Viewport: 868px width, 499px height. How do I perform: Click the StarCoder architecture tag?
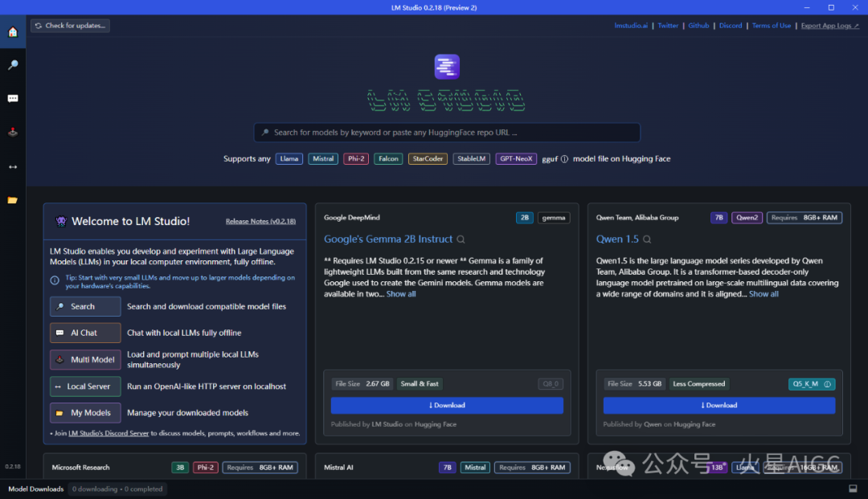(x=428, y=159)
